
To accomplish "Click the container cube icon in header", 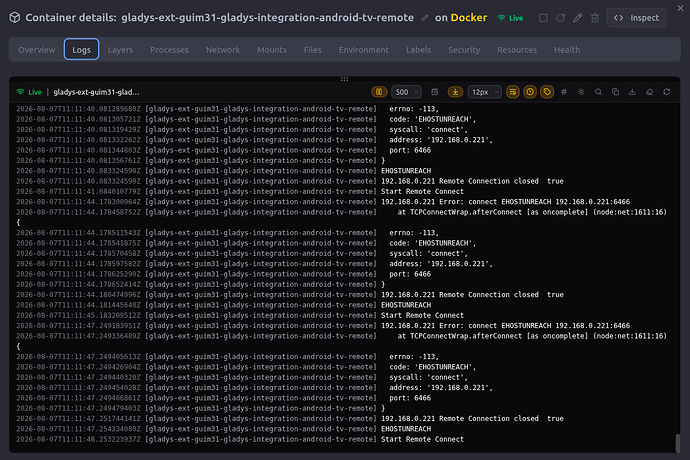I will [15, 18].
